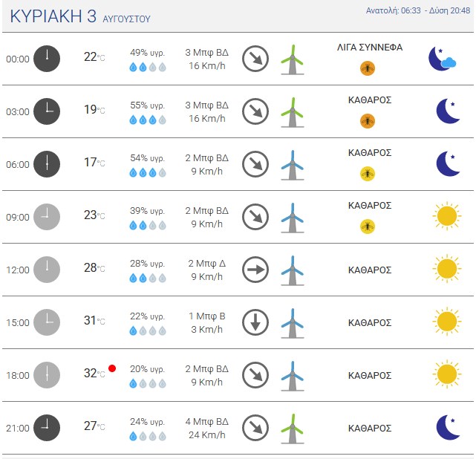
Task: Click the green wind turbine at 21:00
Action: 293,429
